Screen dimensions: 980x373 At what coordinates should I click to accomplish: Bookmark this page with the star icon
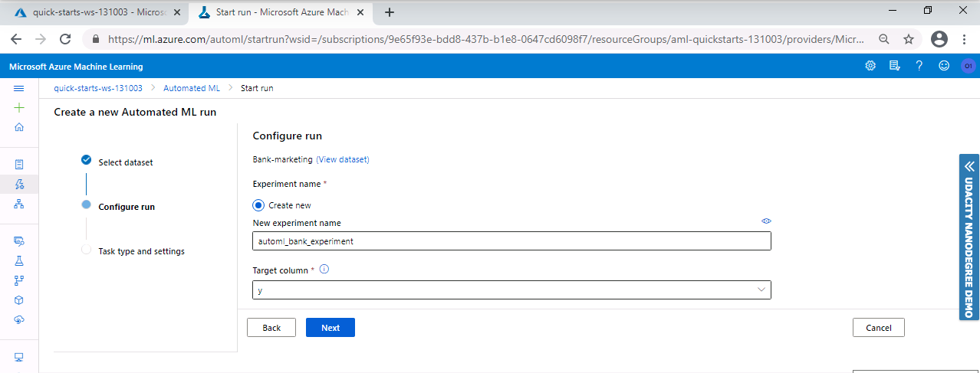point(909,39)
